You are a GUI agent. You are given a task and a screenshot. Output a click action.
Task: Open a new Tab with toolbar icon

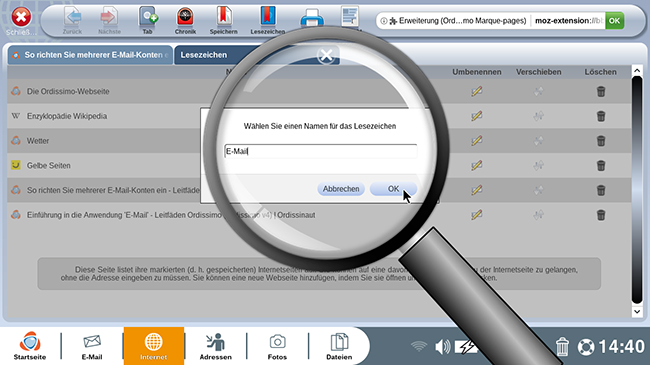148,20
